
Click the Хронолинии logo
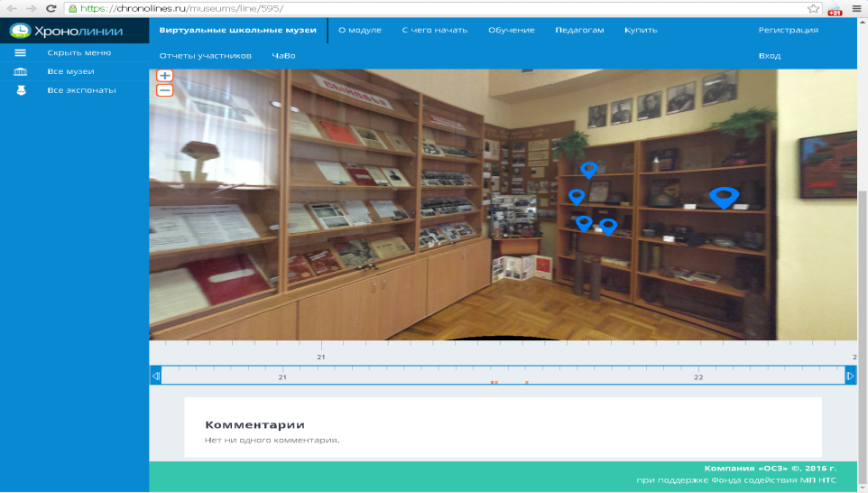[67, 31]
